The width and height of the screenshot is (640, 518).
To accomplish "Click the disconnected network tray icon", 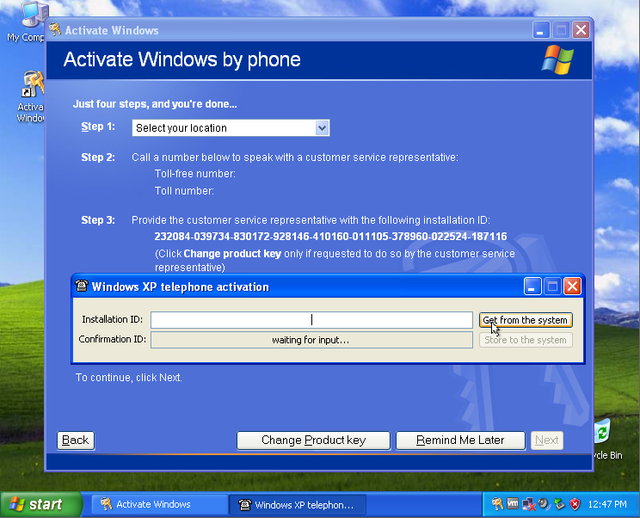I will click(x=528, y=505).
